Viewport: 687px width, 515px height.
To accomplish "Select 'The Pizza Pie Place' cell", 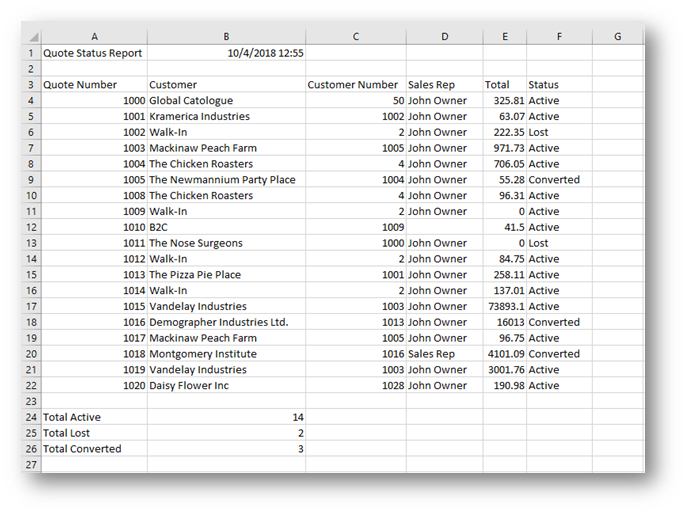I will point(226,274).
